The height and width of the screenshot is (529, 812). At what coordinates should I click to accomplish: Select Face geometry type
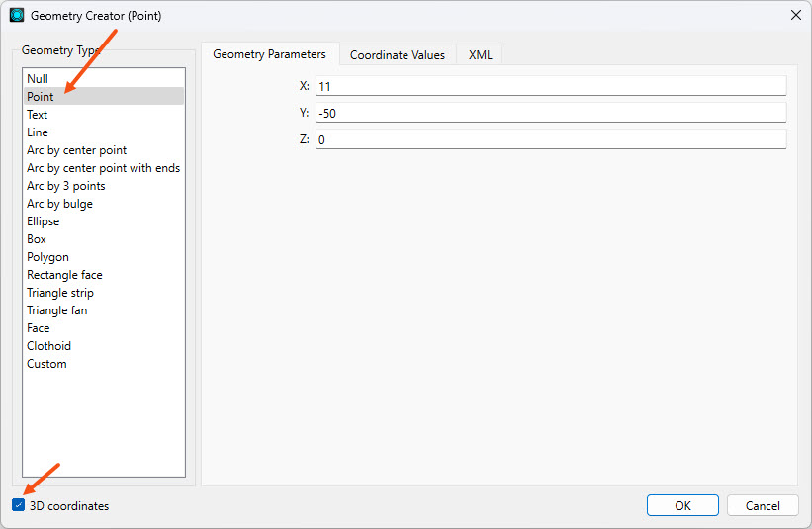pos(104,328)
